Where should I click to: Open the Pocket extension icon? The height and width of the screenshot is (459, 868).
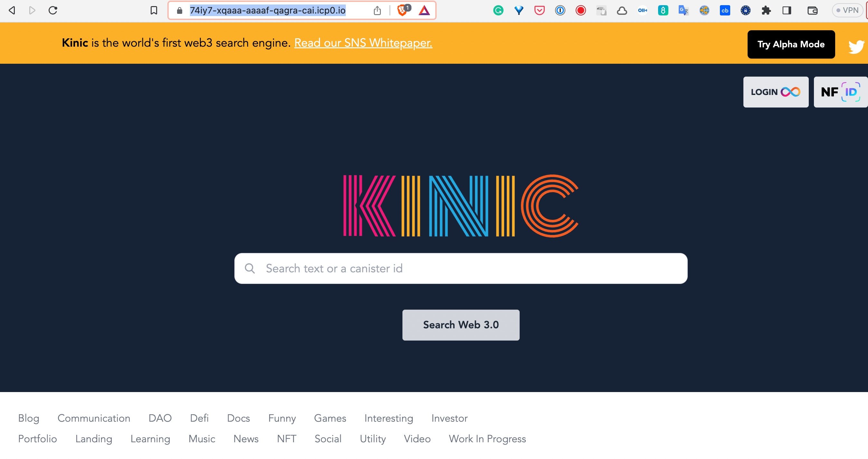[x=540, y=11]
